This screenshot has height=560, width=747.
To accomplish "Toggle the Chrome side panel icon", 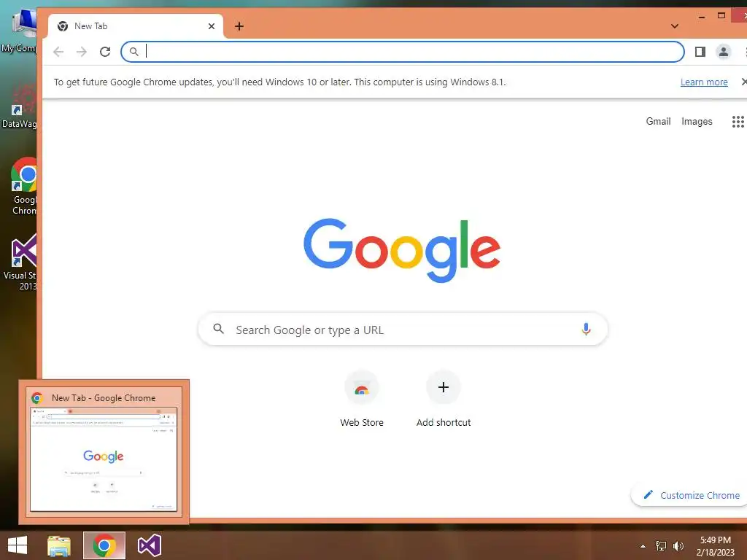I will pos(700,52).
